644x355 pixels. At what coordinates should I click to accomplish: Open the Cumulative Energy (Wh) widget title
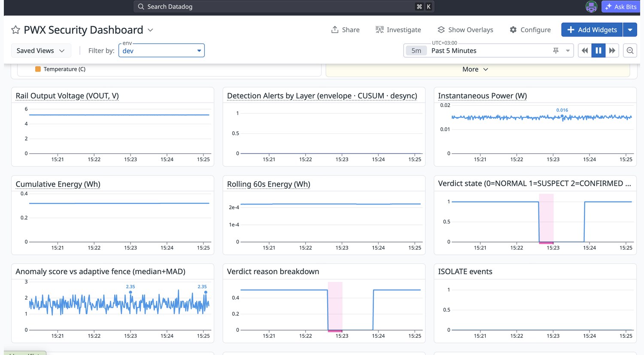click(x=58, y=184)
